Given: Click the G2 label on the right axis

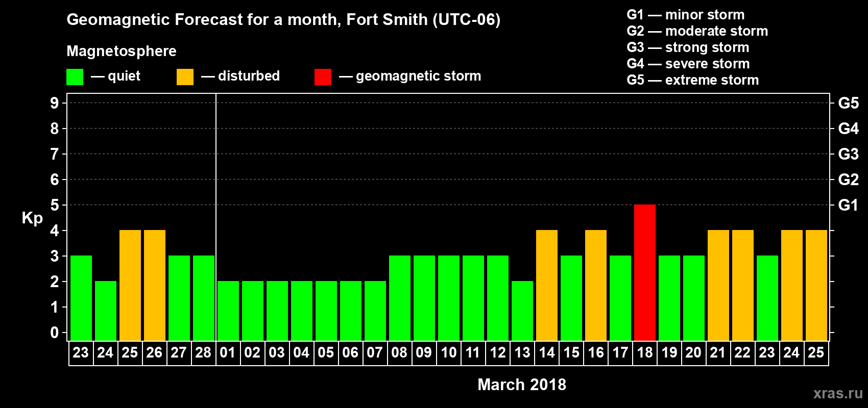Looking at the screenshot, I should coord(848,180).
